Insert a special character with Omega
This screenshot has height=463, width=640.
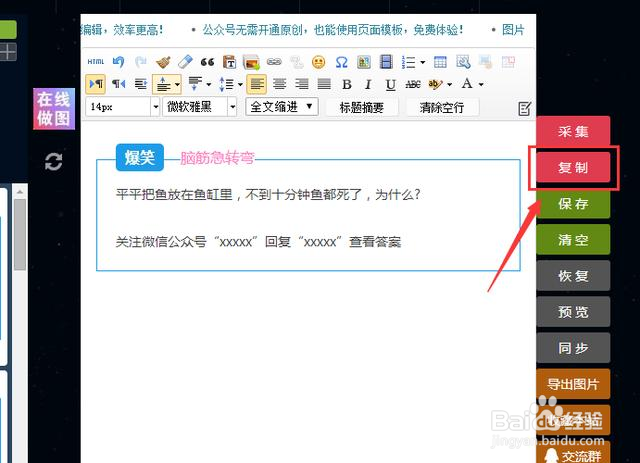[x=341, y=62]
